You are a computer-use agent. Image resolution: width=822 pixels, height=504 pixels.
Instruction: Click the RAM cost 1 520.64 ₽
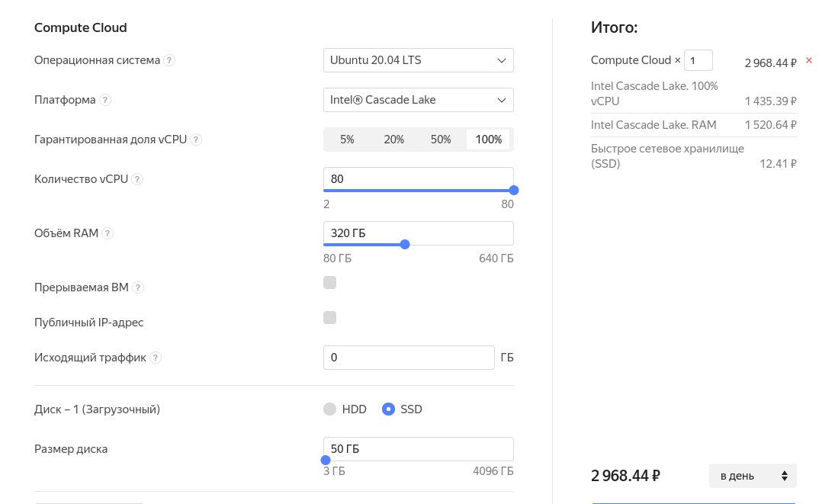771,125
